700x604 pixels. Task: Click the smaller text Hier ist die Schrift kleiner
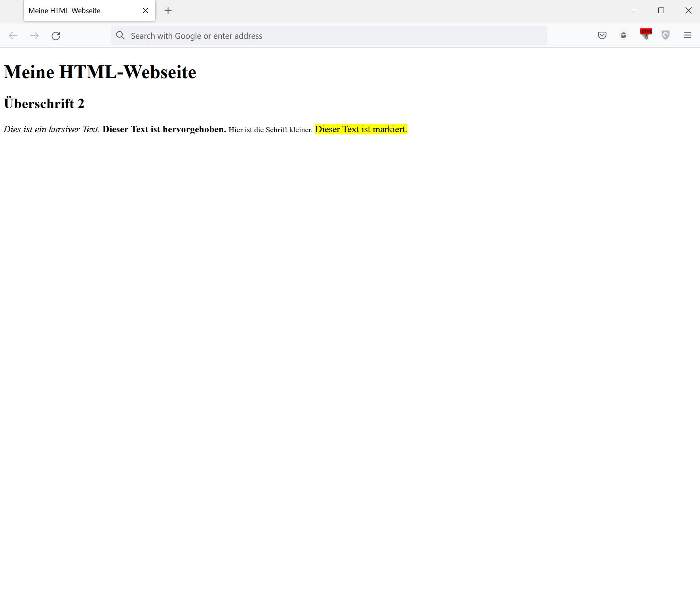coord(270,130)
